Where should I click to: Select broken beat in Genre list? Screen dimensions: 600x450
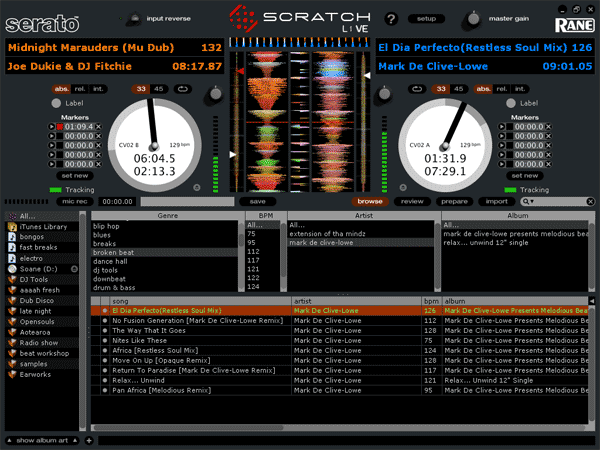coord(165,253)
